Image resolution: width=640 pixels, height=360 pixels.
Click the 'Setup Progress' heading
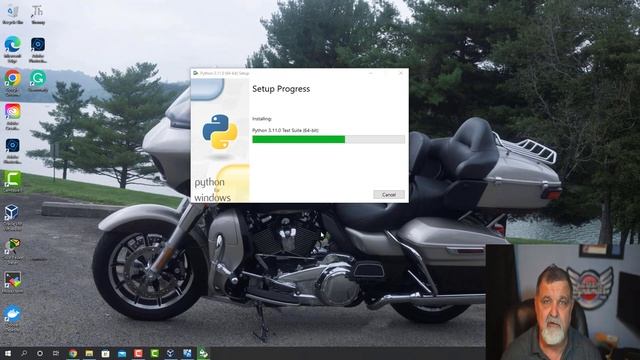tap(281, 89)
